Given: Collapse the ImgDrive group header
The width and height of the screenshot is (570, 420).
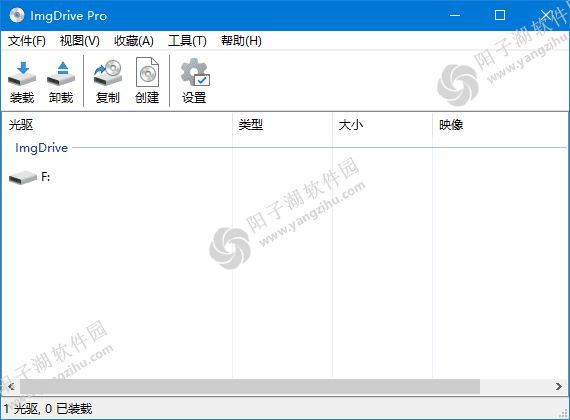Looking at the screenshot, I should pos(41,148).
